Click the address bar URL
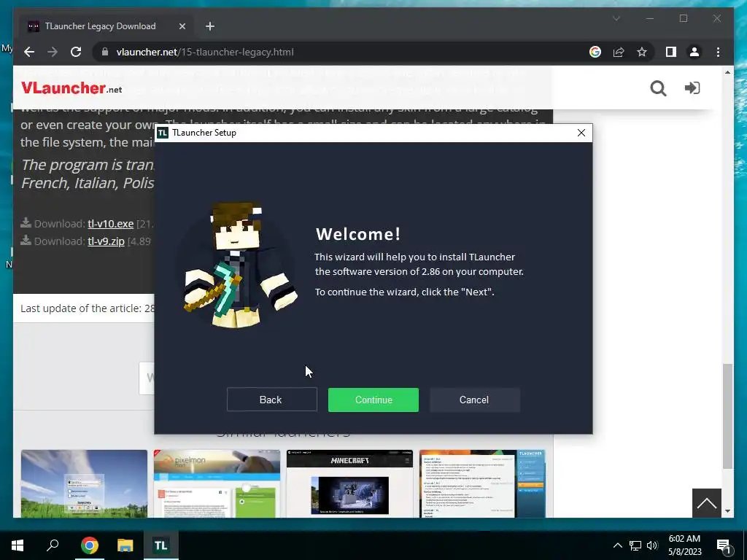This screenshot has height=560, width=747. point(205,52)
